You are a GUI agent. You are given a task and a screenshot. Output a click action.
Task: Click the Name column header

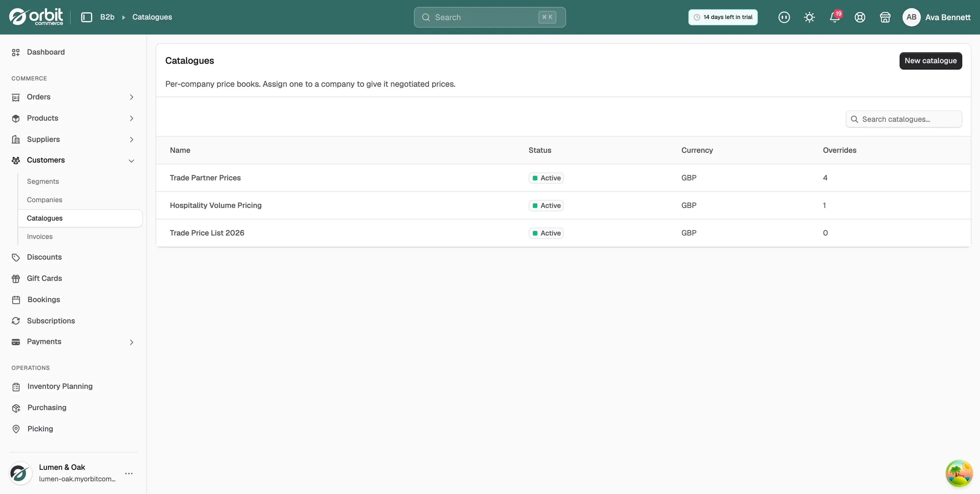point(180,150)
